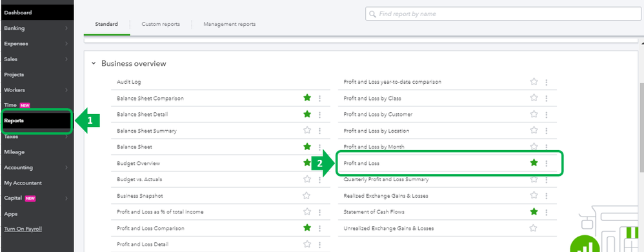Open more options for Profit and Loss by Customer
Viewport: 644px width, 252px height.
pyautogui.click(x=547, y=115)
